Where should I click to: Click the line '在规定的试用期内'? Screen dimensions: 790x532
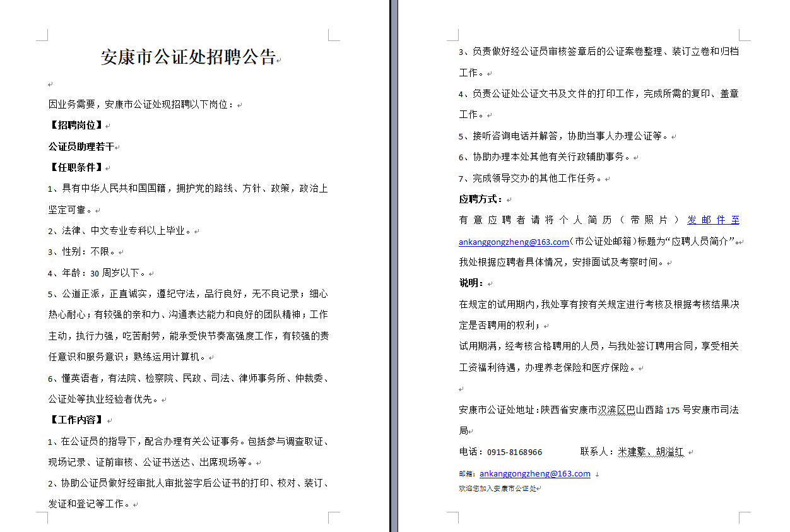pos(599,304)
